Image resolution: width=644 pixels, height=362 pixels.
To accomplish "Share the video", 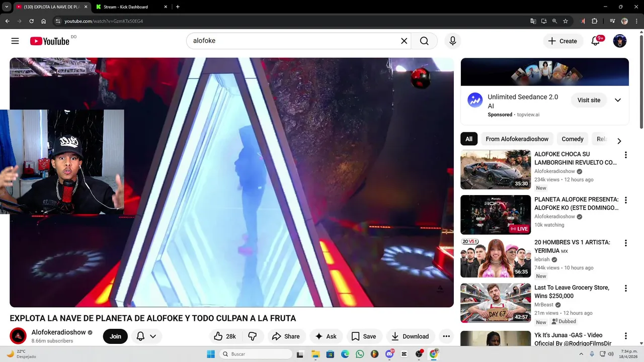I will tap(286, 336).
